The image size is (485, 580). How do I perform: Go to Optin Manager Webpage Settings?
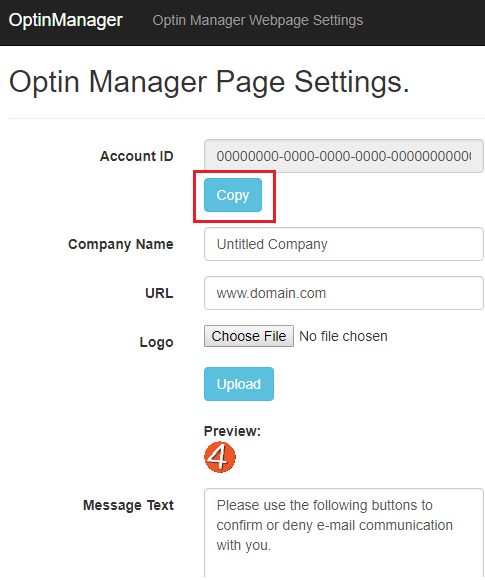click(258, 20)
